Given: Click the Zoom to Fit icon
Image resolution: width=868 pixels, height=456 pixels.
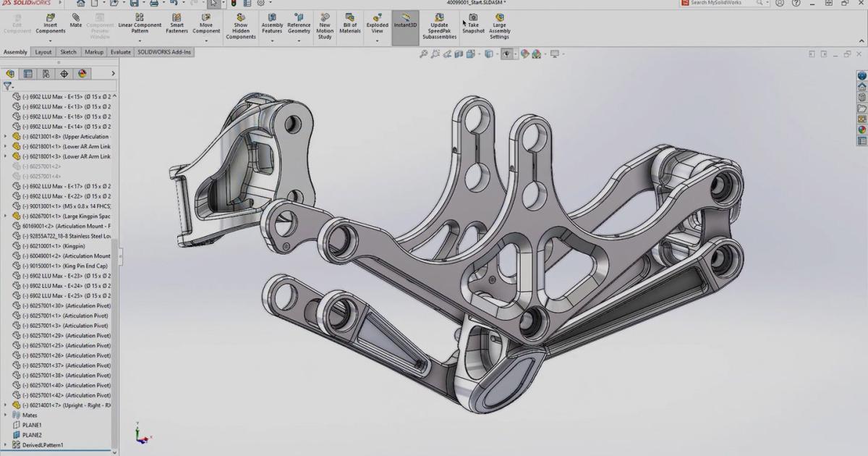Looking at the screenshot, I should tap(424, 54).
